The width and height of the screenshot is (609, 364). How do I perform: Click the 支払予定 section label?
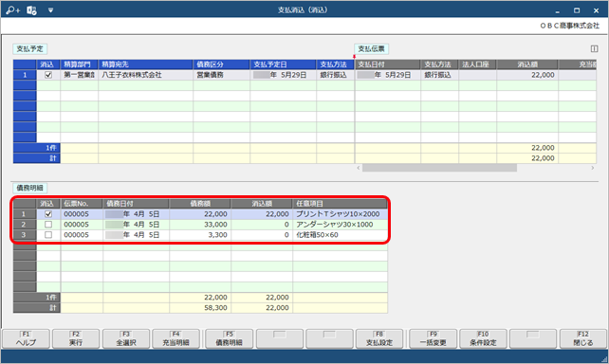pyautogui.click(x=30, y=49)
